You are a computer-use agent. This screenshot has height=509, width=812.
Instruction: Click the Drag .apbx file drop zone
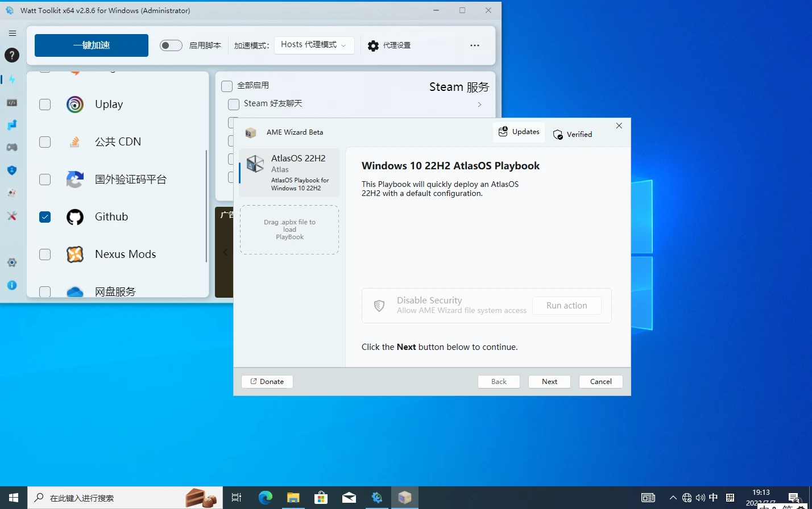(289, 230)
